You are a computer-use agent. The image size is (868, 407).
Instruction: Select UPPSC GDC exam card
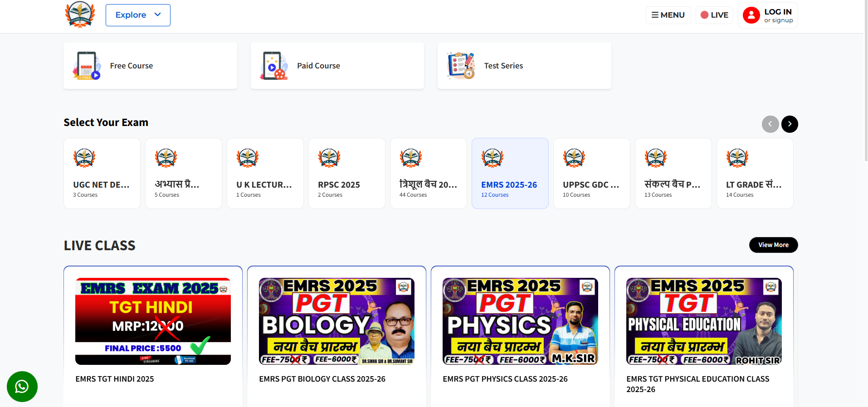(591, 174)
